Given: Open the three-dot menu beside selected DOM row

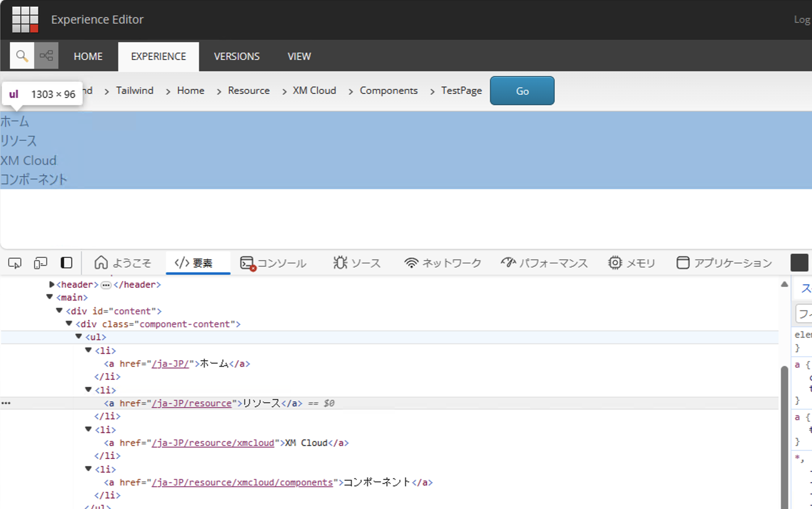Looking at the screenshot, I should [x=6, y=403].
